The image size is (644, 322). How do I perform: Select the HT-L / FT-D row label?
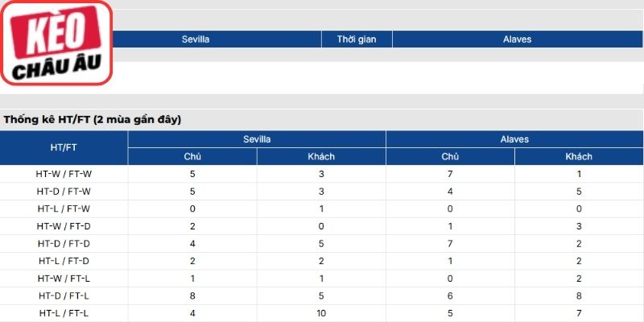tap(64, 261)
